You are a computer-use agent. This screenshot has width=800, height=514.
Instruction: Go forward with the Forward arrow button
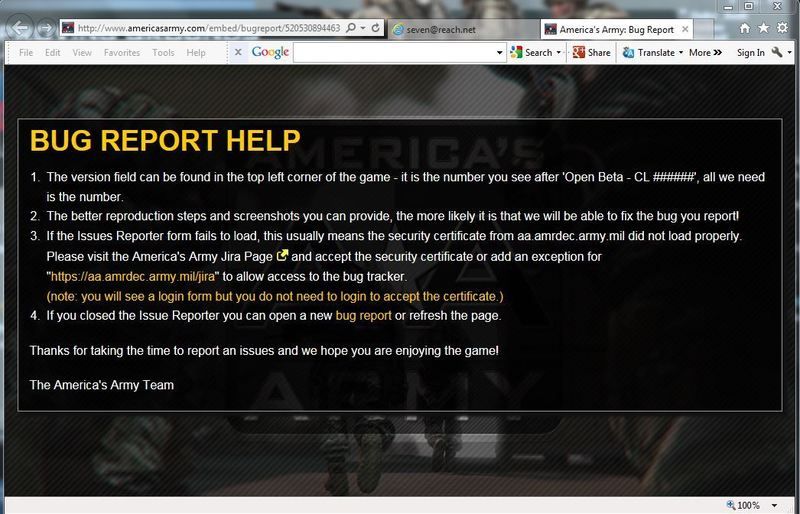[x=46, y=28]
